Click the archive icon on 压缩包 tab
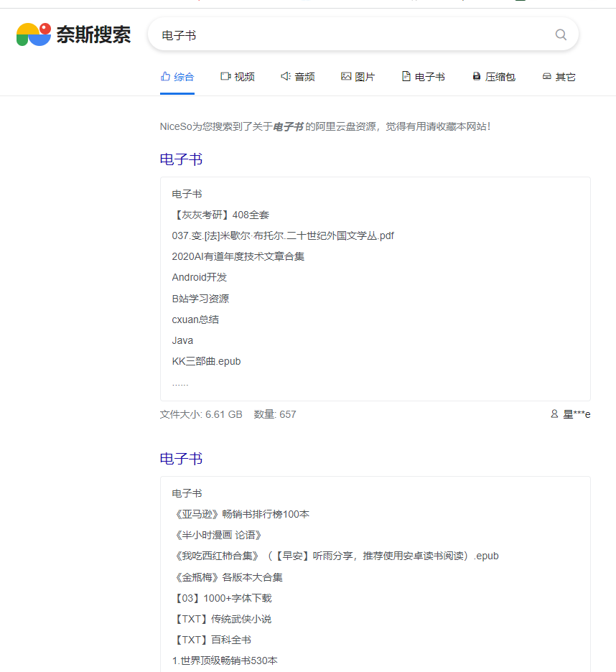This screenshot has width=616, height=672. click(475, 75)
